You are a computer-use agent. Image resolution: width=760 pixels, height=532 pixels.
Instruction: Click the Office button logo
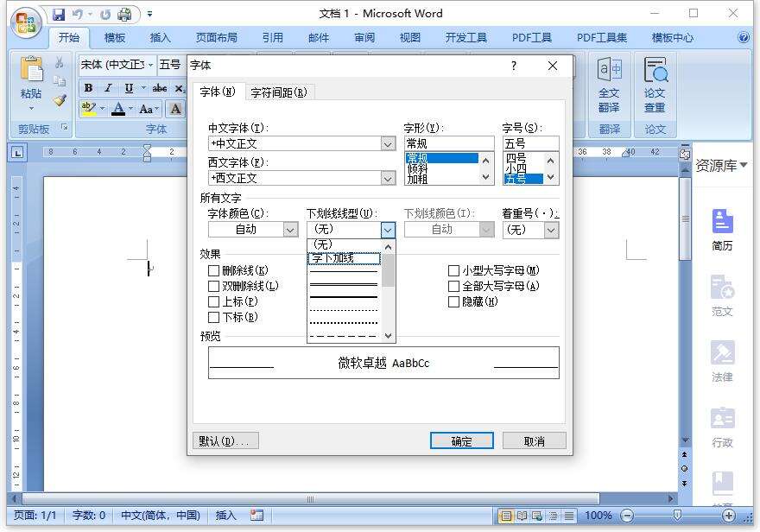point(26,22)
